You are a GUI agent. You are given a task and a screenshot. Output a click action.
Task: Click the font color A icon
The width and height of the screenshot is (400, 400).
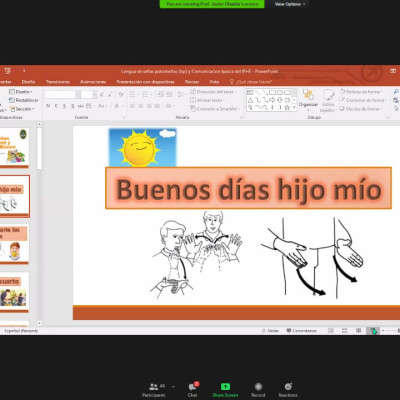coord(117,106)
